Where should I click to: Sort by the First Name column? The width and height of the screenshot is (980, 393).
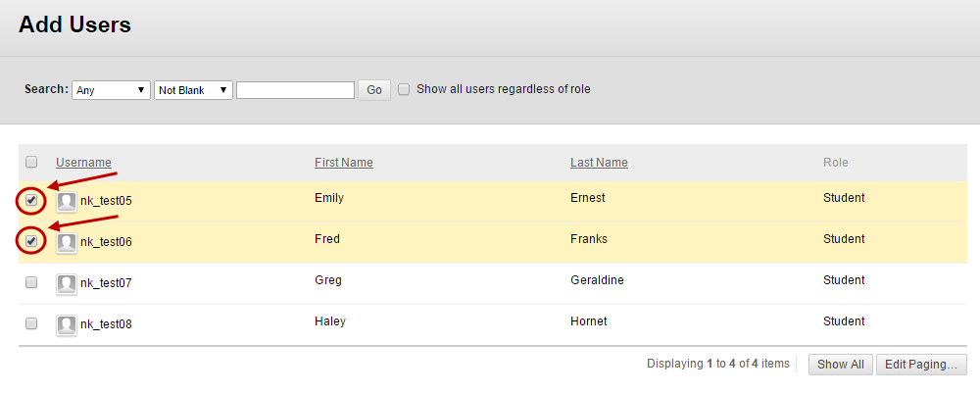pyautogui.click(x=344, y=163)
